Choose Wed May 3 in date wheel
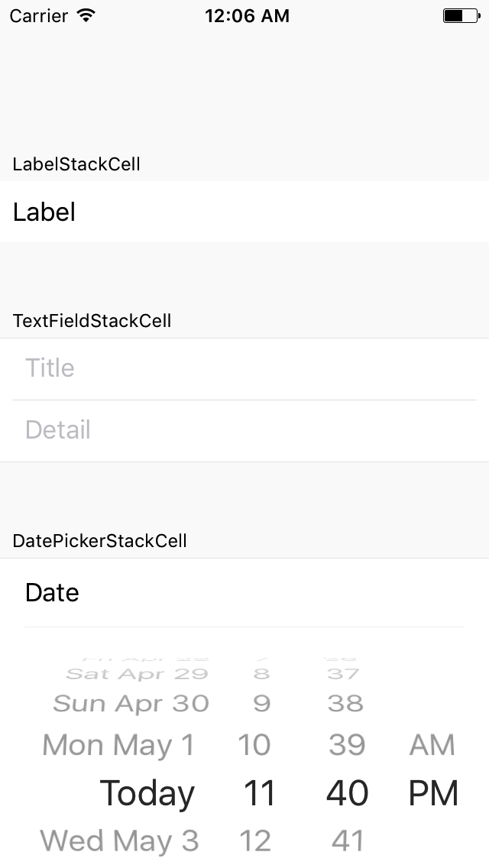This screenshot has width=489, height=868. (119, 840)
